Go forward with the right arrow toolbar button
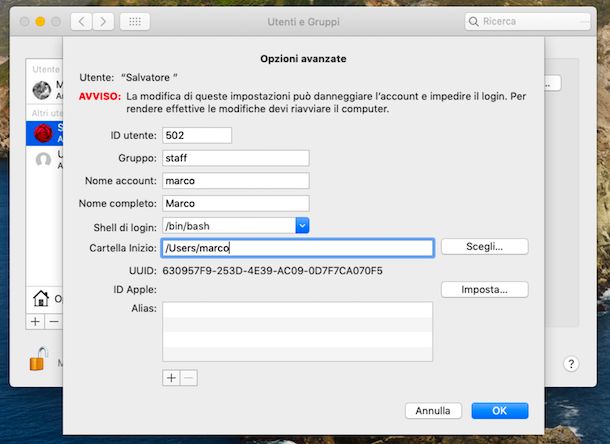Viewport: 610px width, 444px height. pyautogui.click(x=103, y=22)
